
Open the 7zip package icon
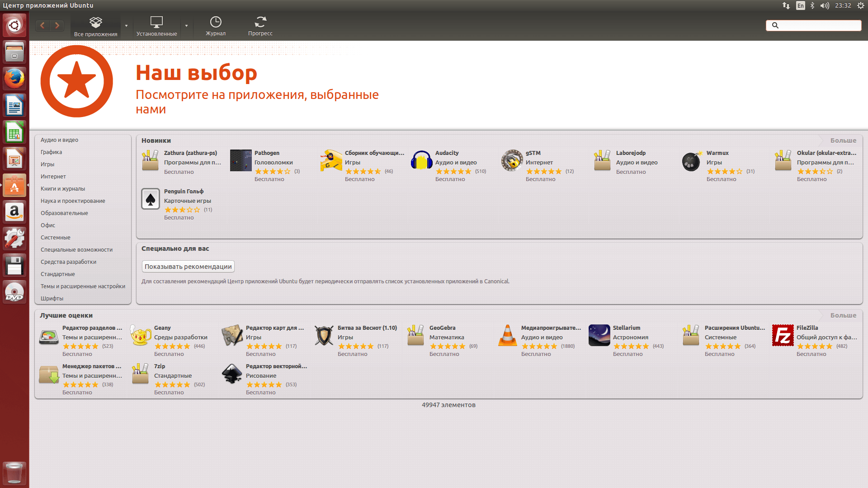point(140,374)
